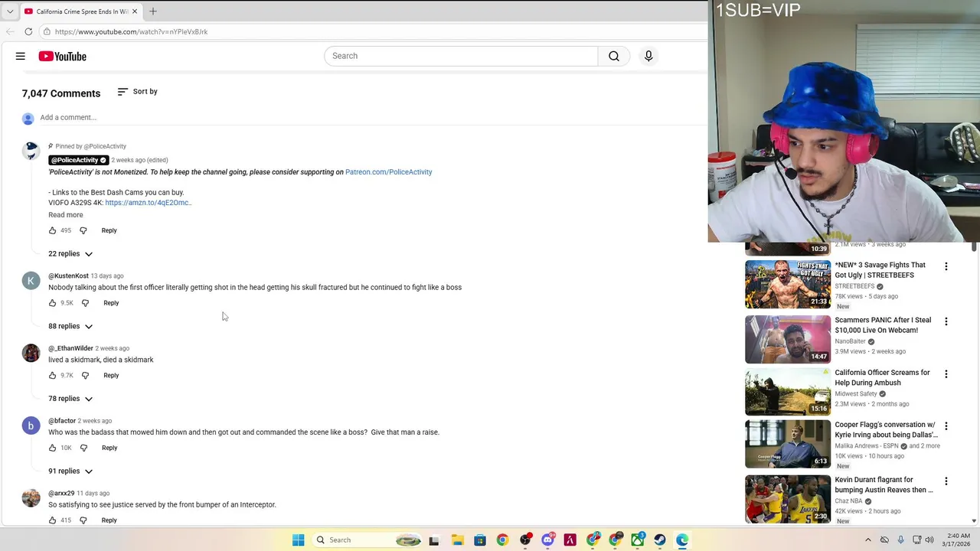Expand 91 replies under bfactor comment
The image size is (980, 551).
point(70,471)
